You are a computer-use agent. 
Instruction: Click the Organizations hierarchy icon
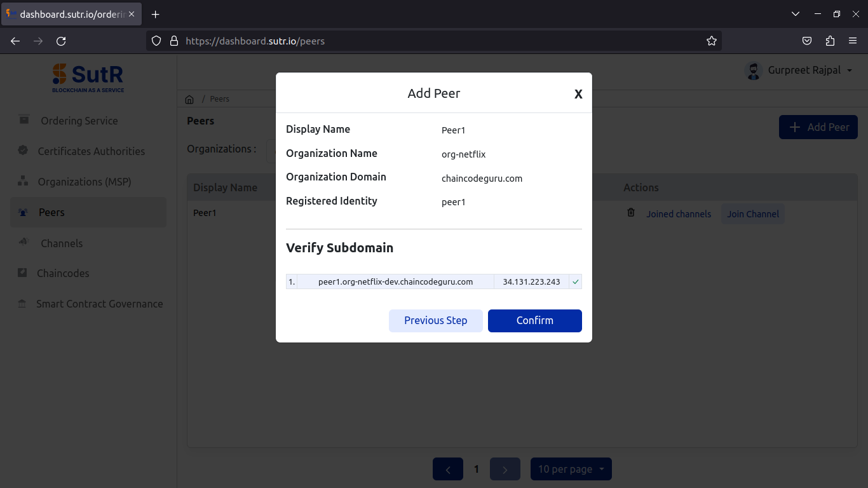point(23,181)
